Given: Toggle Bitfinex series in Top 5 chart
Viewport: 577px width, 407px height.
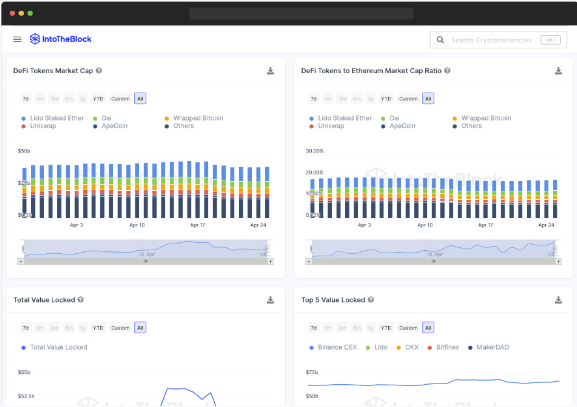Looking at the screenshot, I should [x=443, y=347].
